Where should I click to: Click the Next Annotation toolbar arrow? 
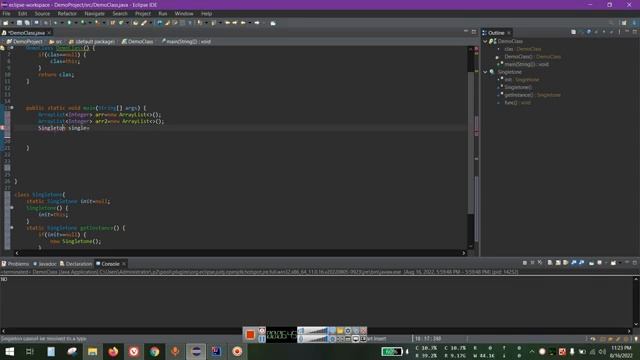(x=200, y=23)
